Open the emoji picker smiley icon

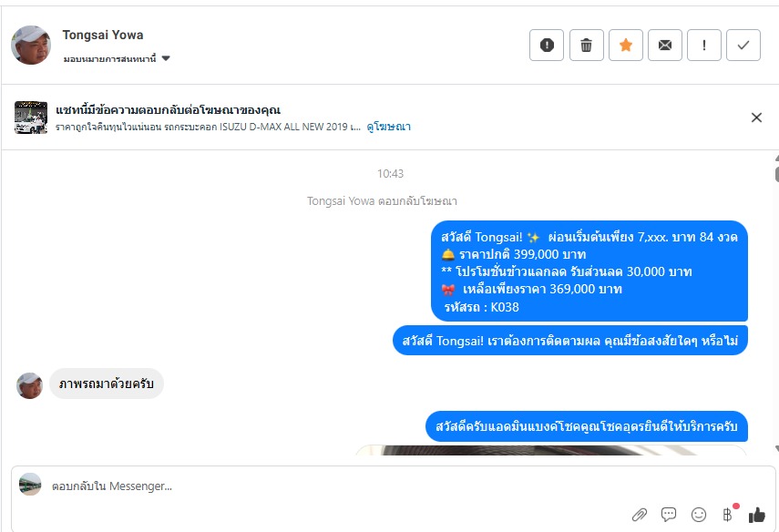pos(699,515)
